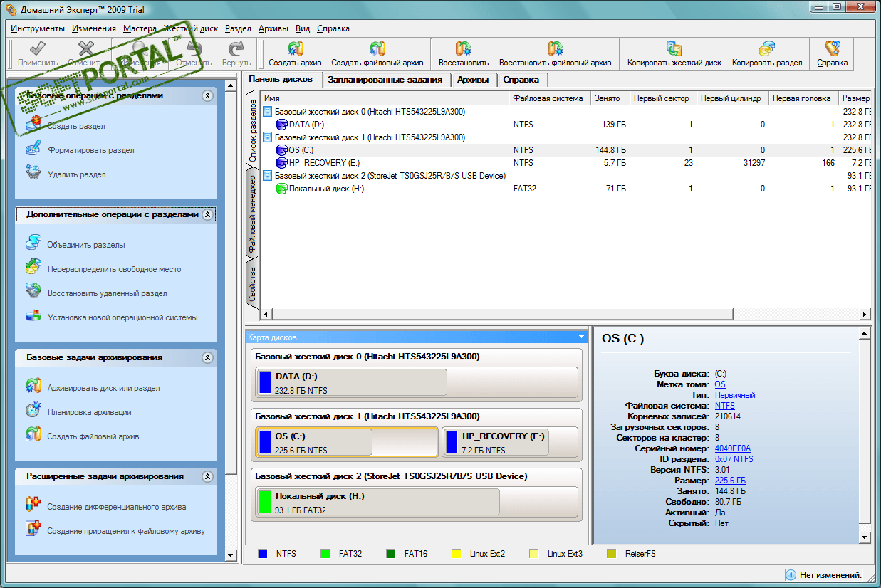Click the Apply (Применить) toolbar icon
This screenshot has width=881, height=588.
(x=37, y=48)
